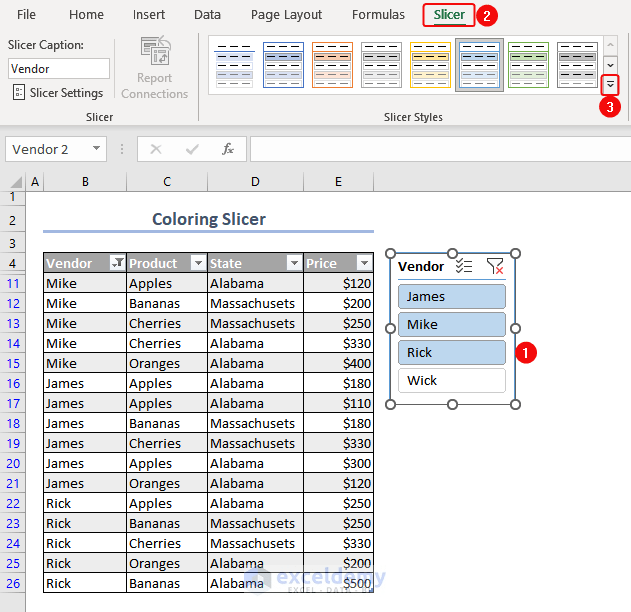Switch to the Home tab

click(x=86, y=15)
